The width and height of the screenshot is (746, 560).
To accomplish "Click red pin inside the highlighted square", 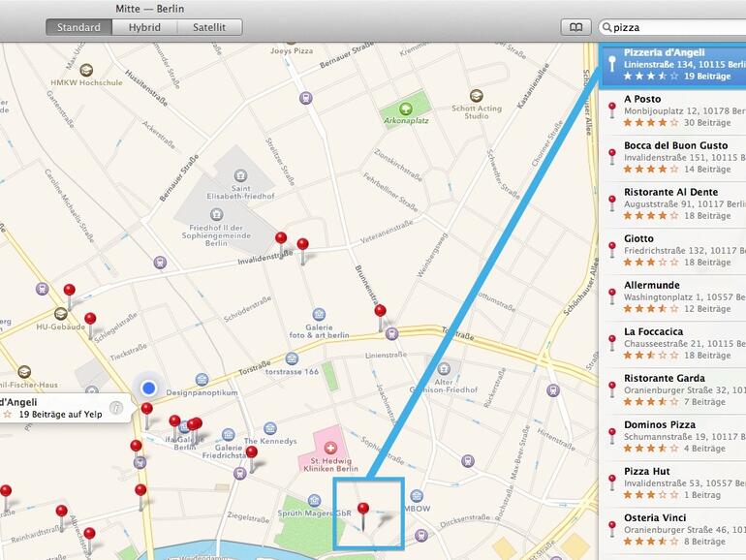I will tap(363, 509).
